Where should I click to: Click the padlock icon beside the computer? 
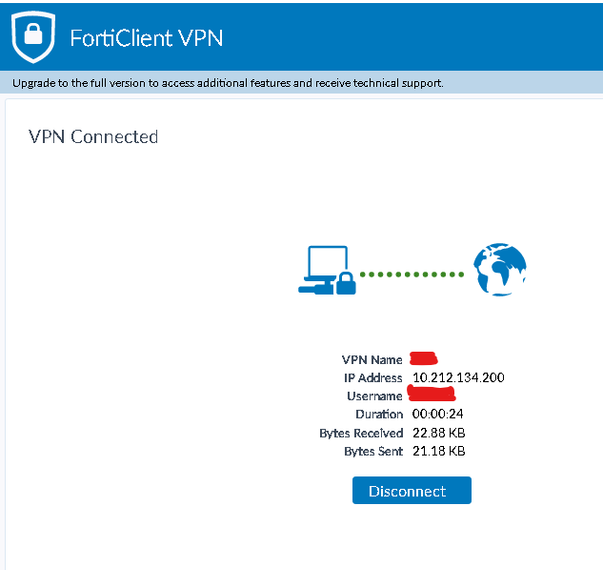346,284
